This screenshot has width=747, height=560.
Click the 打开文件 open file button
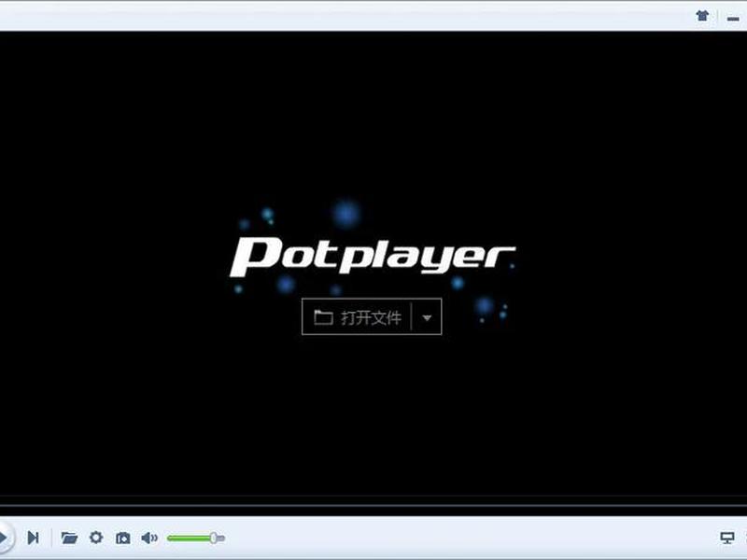coord(357,316)
